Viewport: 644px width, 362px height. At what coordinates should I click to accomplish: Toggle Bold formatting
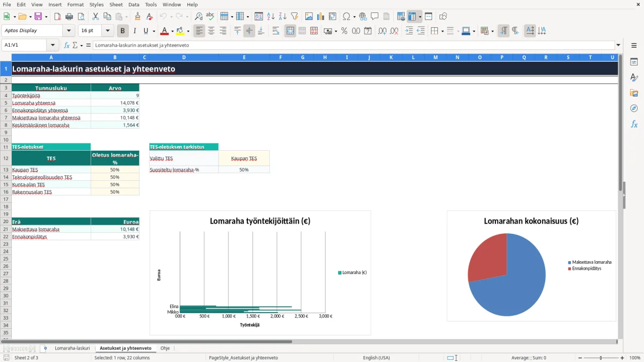[123, 31]
